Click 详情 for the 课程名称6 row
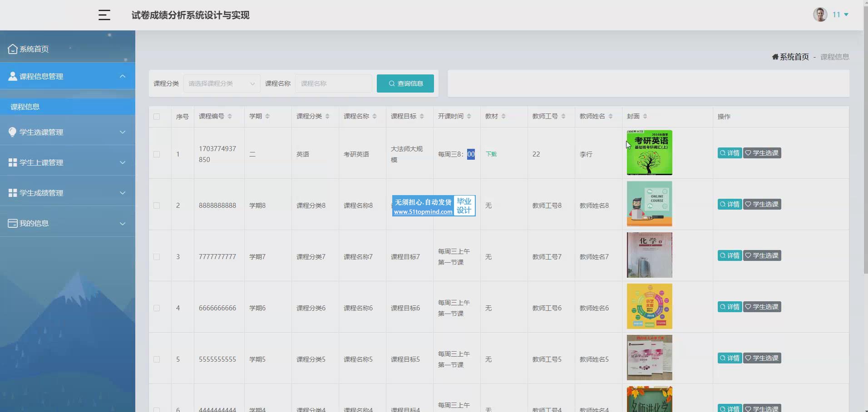 (730, 307)
